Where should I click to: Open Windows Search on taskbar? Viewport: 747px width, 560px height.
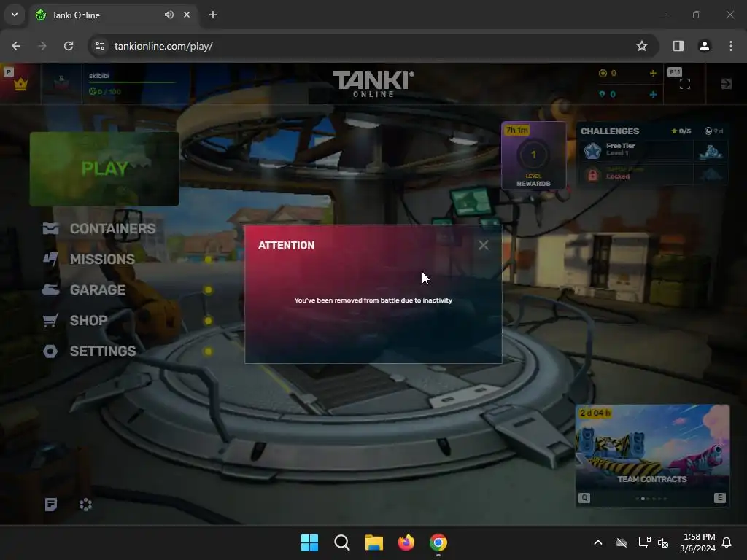[342, 542]
